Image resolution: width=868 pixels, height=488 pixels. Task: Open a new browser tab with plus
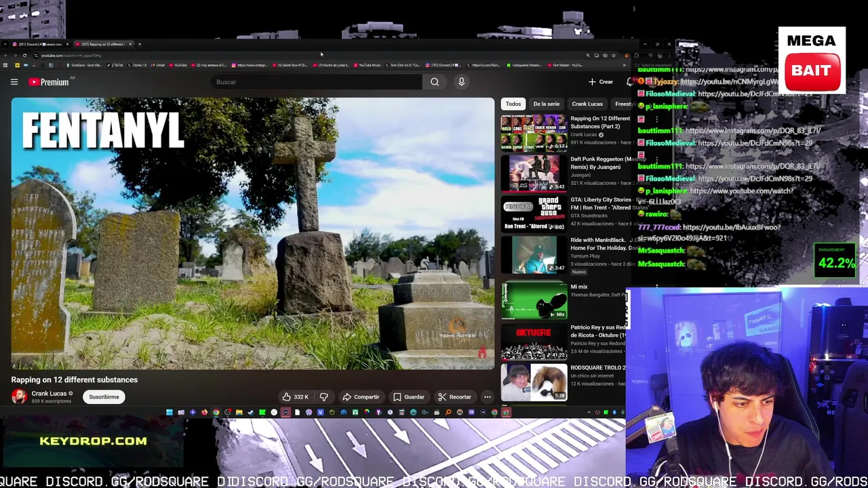click(140, 44)
